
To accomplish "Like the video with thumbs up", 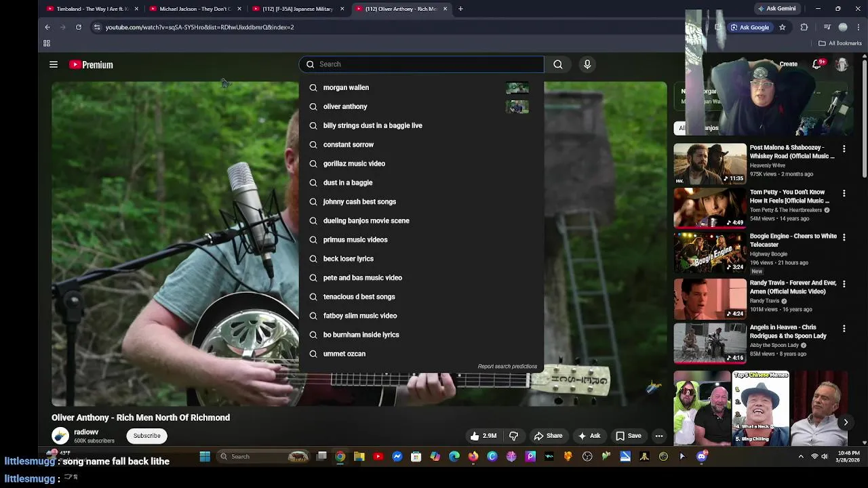I will point(484,436).
